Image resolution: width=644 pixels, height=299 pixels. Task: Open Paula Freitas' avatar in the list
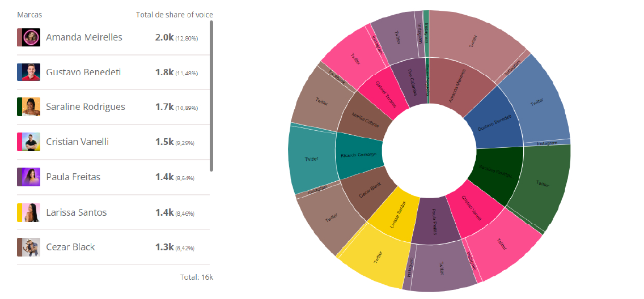[x=28, y=177]
